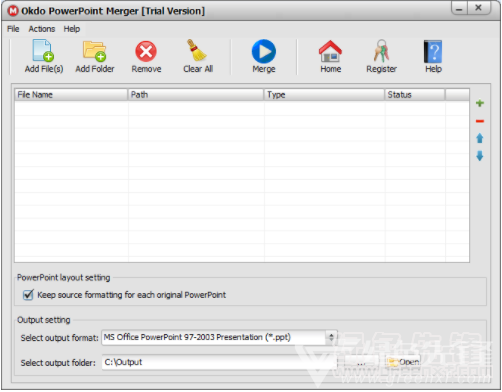Toggle Keep source formatting checkbox

28,295
